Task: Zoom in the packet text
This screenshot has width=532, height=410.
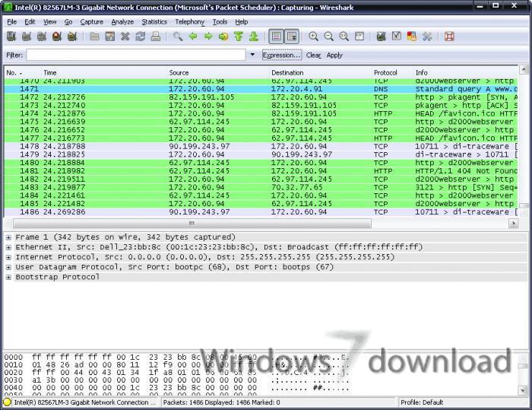Action: [x=313, y=37]
